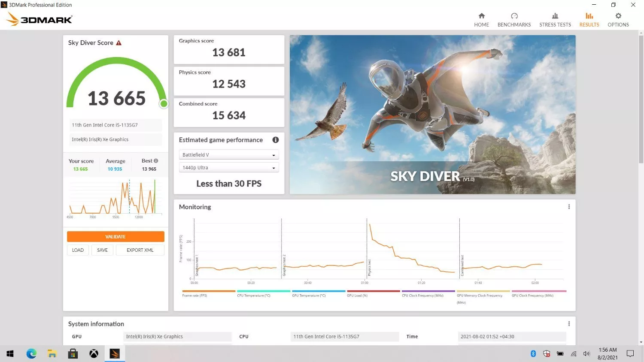Click the volume speaker tray icon
Screen dimensions: 644x362
tap(586, 354)
